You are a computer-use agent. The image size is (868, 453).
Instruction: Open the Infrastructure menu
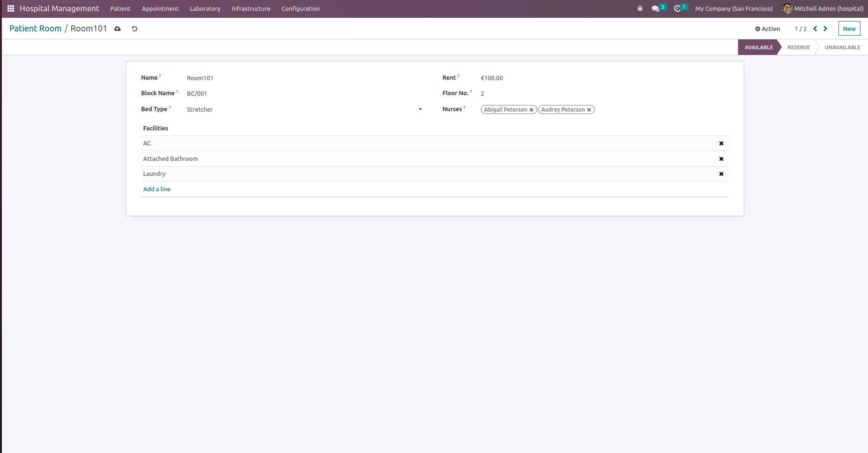[x=251, y=8]
